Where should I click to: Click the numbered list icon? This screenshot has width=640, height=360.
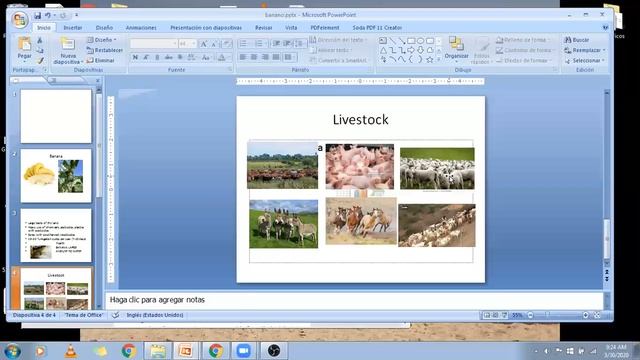tap(259, 44)
